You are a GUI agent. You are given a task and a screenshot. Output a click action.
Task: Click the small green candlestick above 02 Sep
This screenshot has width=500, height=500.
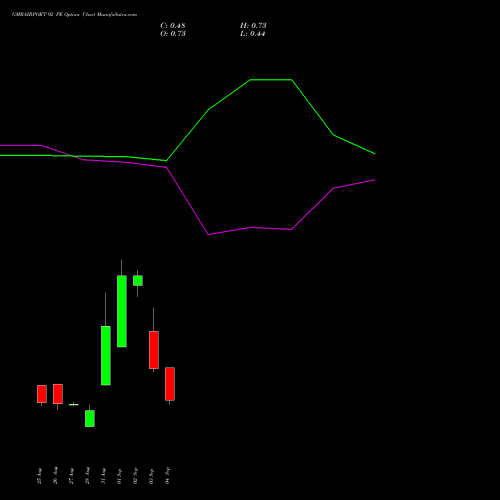pyautogui.click(x=138, y=280)
